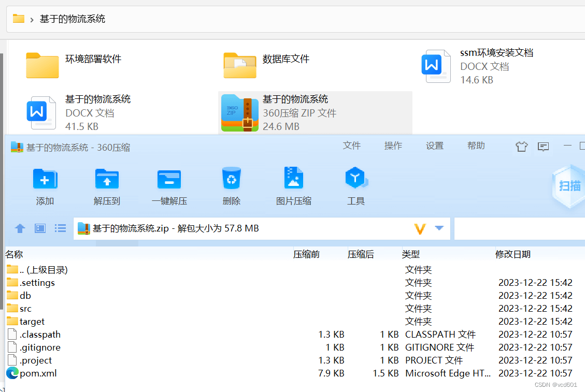Click the CLASSPATH 文件 type cell
Screen dimensions: 585x392
[440, 335]
